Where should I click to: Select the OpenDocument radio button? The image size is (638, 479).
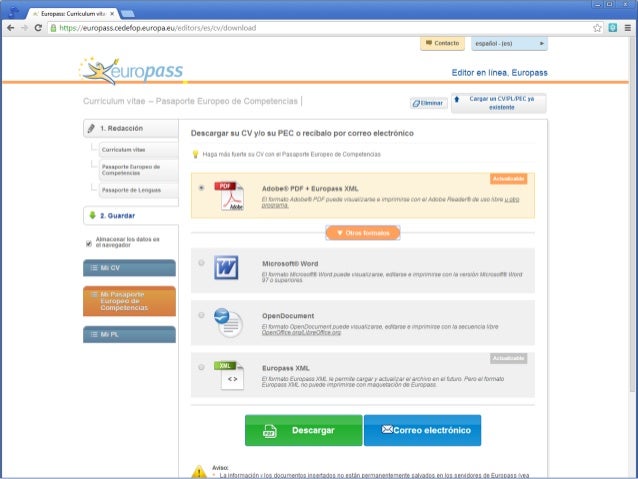point(201,315)
